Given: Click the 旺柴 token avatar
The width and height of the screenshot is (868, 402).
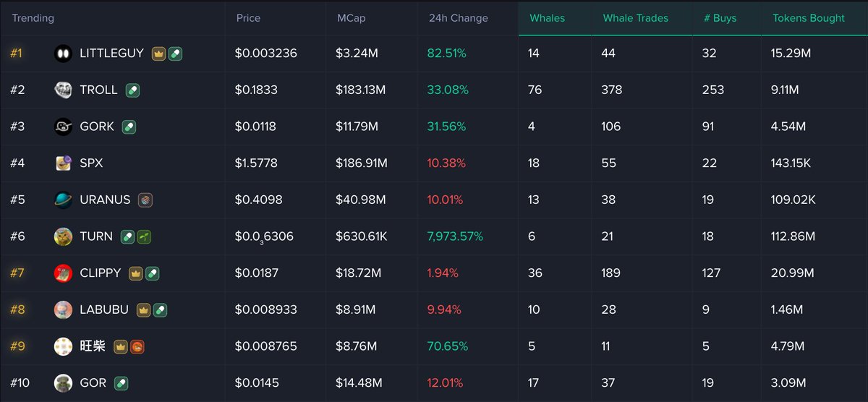Looking at the screenshot, I should (x=63, y=346).
